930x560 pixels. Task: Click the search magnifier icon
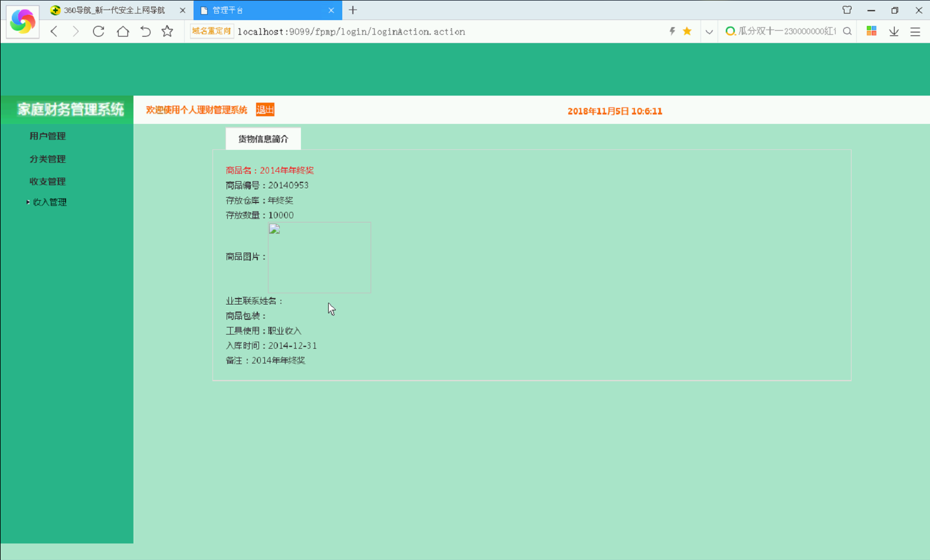point(847,31)
